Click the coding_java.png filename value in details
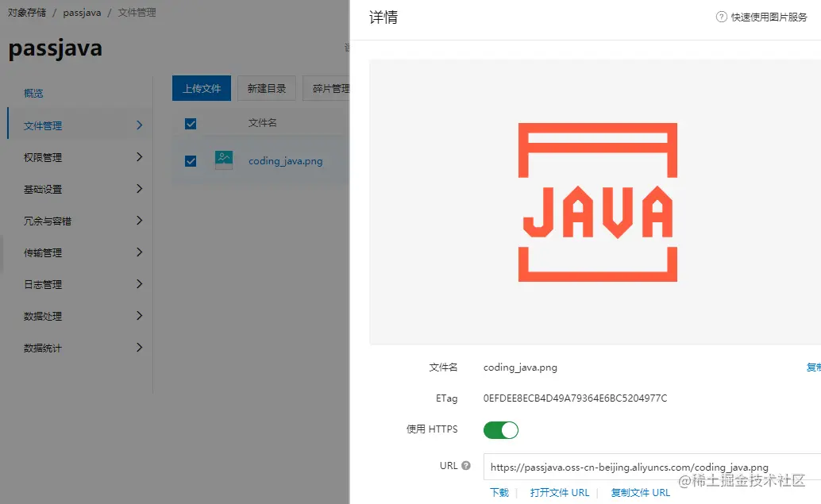This screenshot has width=821, height=504. click(x=520, y=367)
